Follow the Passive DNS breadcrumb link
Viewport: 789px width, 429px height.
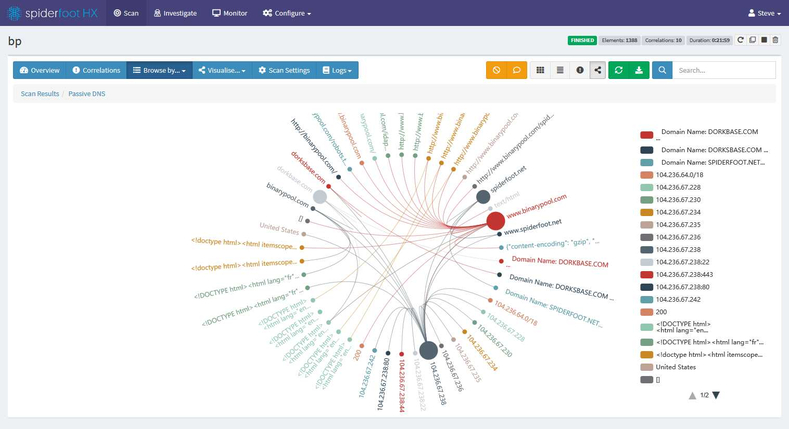(x=87, y=94)
